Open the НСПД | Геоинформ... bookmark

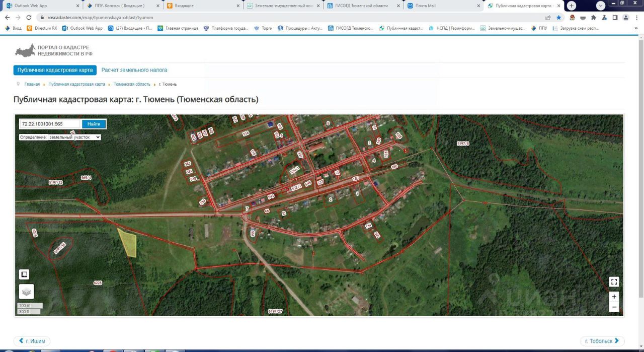coord(452,28)
